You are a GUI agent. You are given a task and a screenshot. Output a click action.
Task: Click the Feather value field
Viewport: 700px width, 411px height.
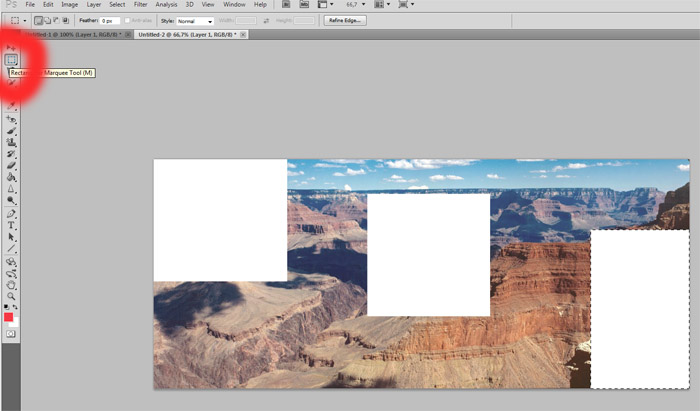click(x=110, y=21)
